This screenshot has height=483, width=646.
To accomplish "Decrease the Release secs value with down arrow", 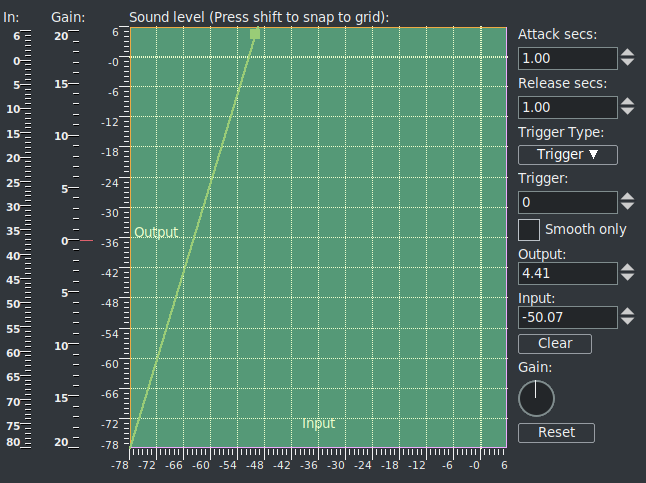I will (x=627, y=112).
